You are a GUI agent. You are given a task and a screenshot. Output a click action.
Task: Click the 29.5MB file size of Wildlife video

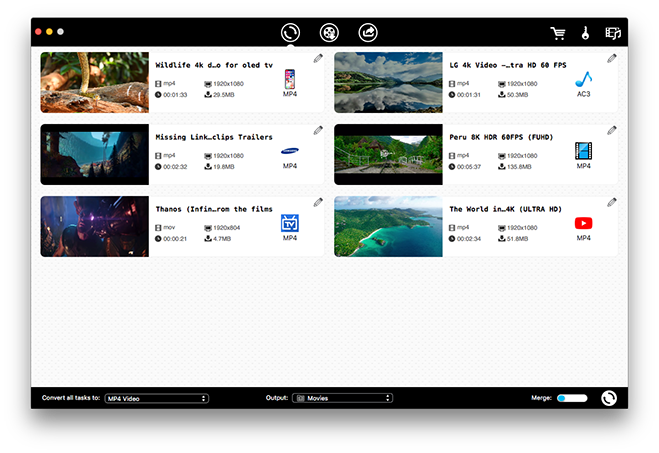pos(224,95)
